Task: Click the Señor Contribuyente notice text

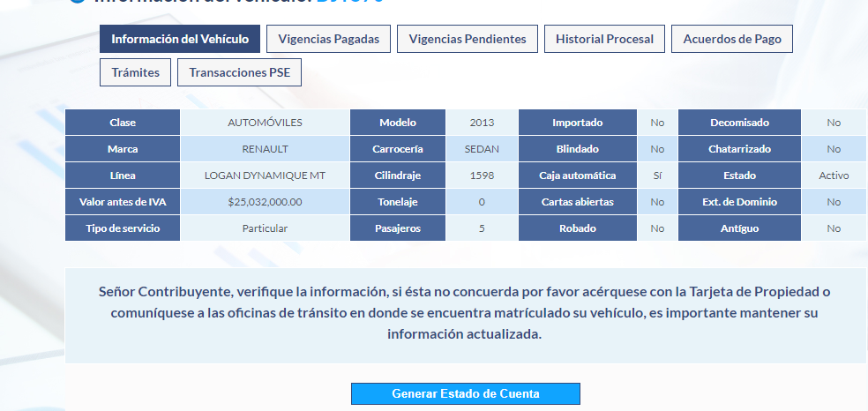Action: [464, 313]
